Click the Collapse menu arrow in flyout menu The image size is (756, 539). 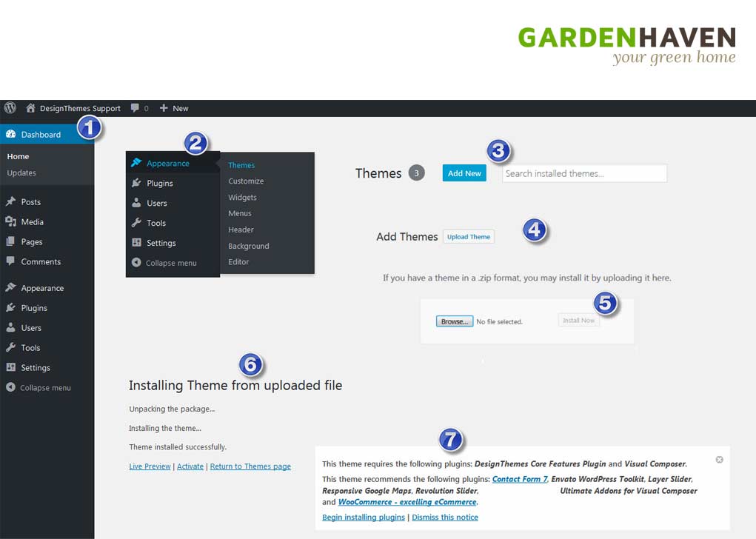[136, 262]
